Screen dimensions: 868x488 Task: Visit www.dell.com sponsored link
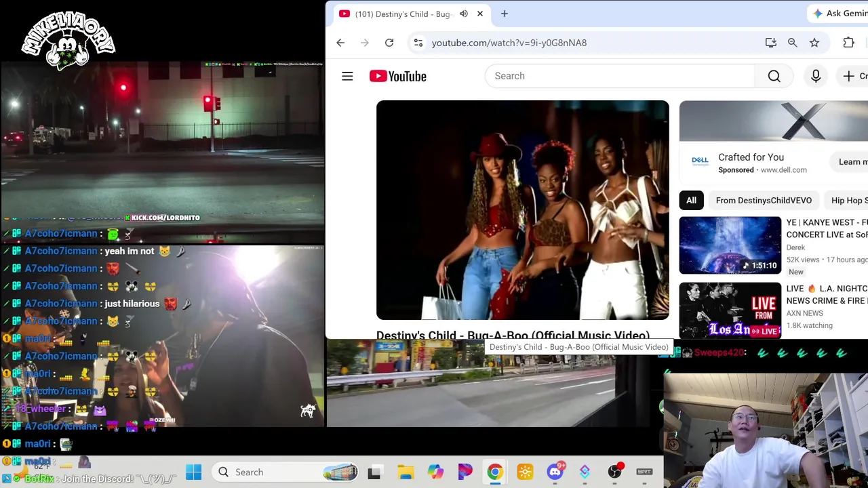click(x=783, y=170)
